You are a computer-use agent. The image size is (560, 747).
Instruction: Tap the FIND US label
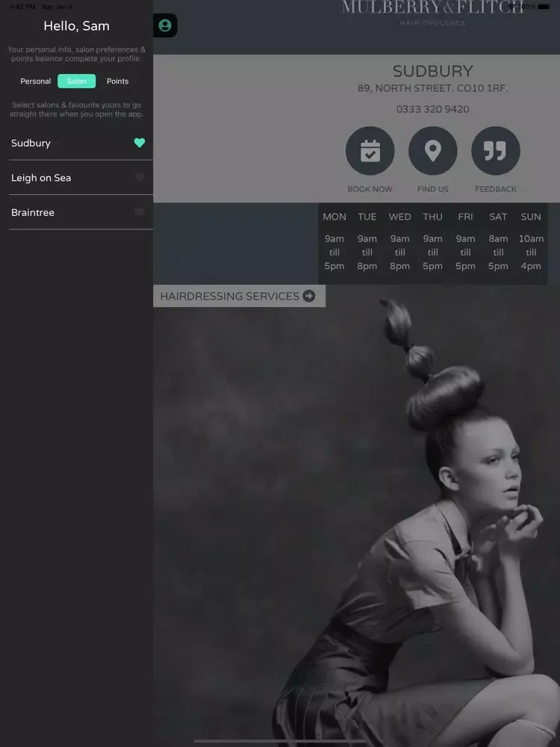pyautogui.click(x=433, y=189)
